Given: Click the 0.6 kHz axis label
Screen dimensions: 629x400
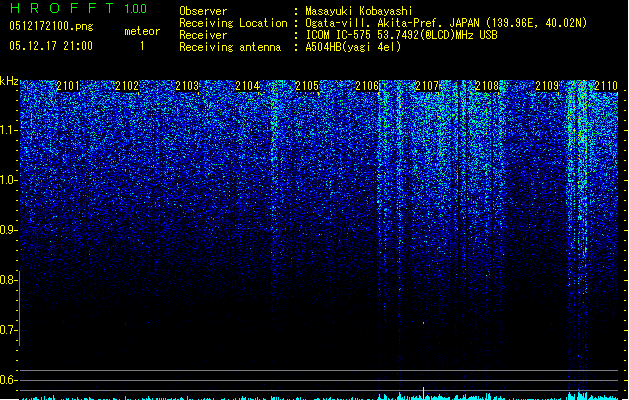Looking at the screenshot, I should (7, 380).
